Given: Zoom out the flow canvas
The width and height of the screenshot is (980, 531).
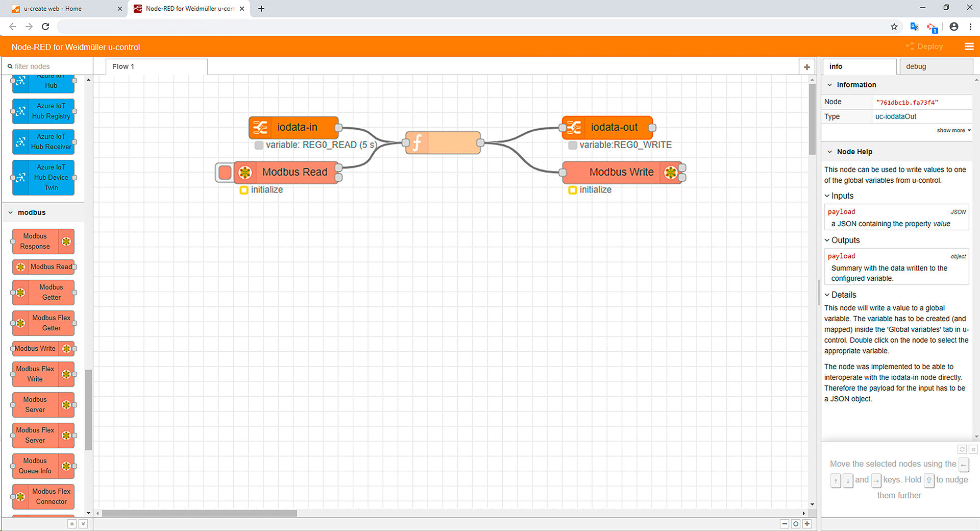Looking at the screenshot, I should click(785, 524).
